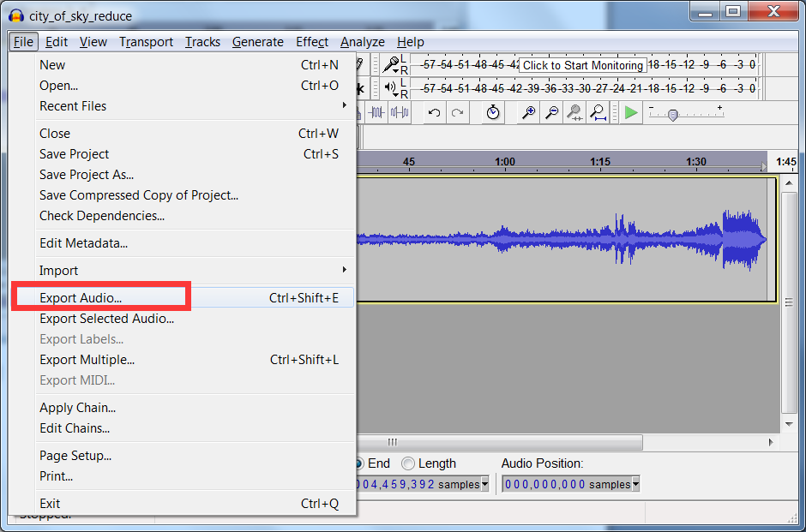Image resolution: width=806 pixels, height=532 pixels.
Task: Click the Undo arrow icon
Action: (x=435, y=113)
